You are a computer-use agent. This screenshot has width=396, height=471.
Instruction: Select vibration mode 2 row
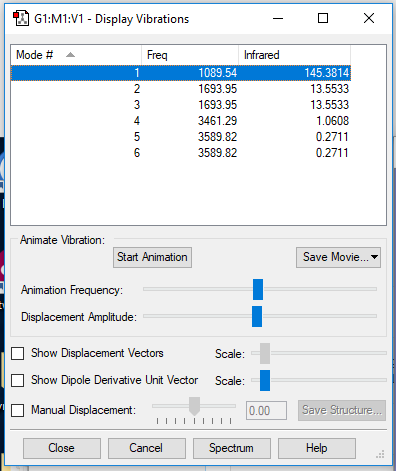coord(181,89)
